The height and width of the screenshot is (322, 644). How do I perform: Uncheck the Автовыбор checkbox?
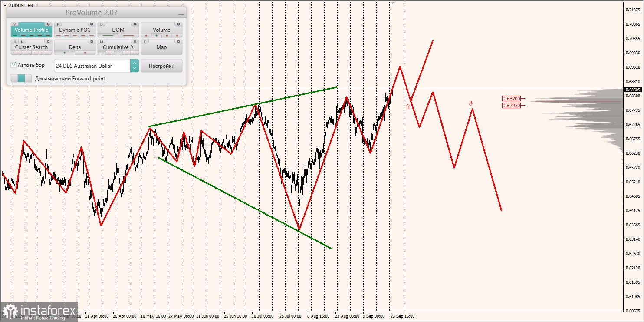coord(13,65)
